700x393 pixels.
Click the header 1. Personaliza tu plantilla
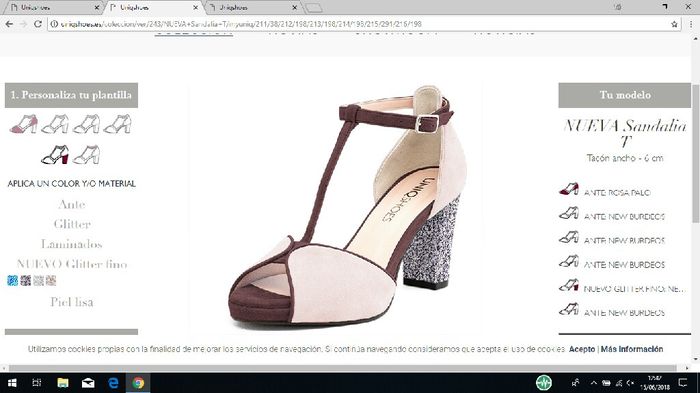71,95
